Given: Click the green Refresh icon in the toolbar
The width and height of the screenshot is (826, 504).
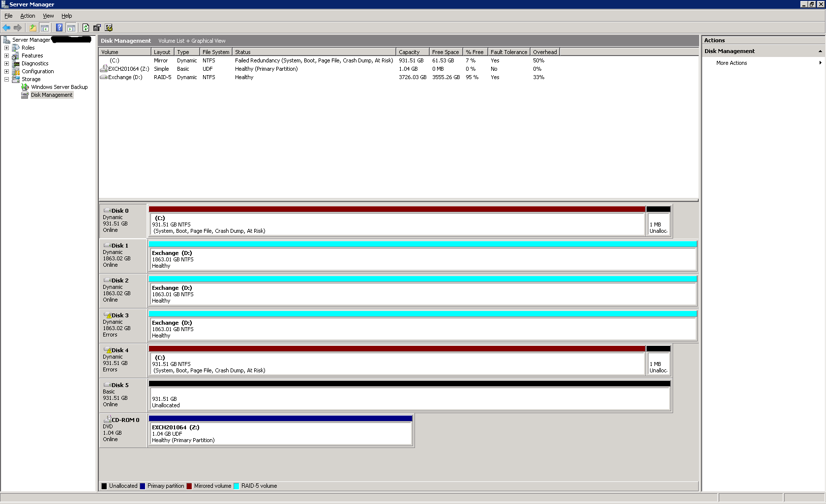Looking at the screenshot, I should (86, 28).
